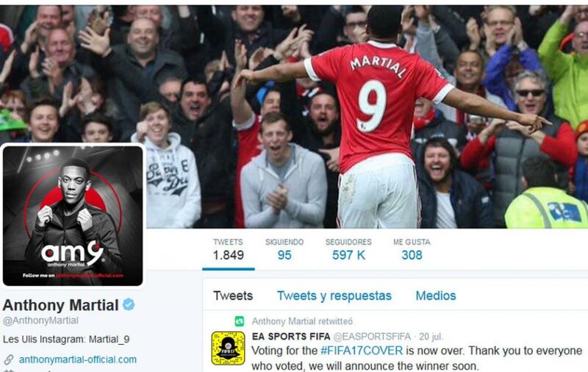This screenshot has width=588, height=372.
Task: Click the Anthony Martial retwitteó label
Action: (x=302, y=321)
